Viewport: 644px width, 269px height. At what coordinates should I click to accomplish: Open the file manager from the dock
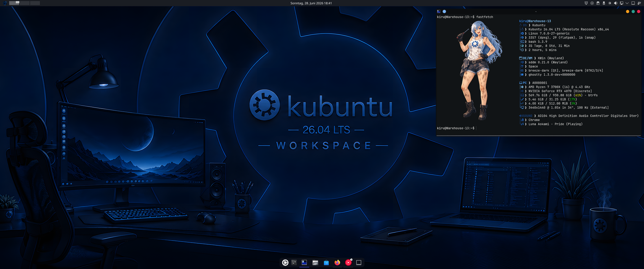pyautogui.click(x=315, y=263)
